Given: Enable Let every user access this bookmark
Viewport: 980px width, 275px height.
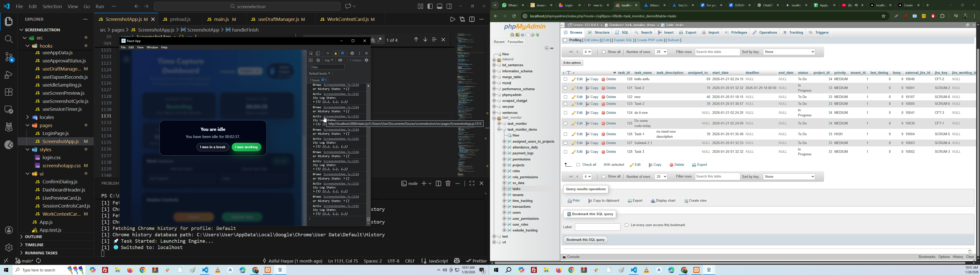Looking at the screenshot, I should [x=627, y=225].
